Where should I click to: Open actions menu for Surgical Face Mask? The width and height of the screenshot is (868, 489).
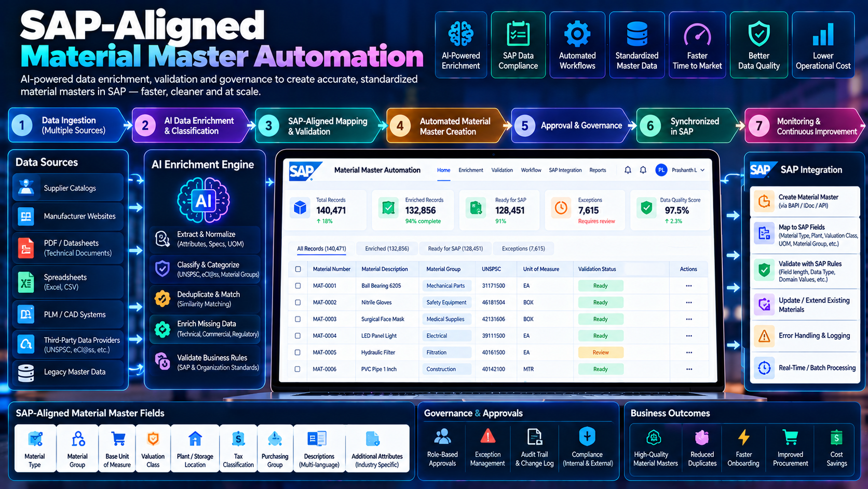point(689,319)
